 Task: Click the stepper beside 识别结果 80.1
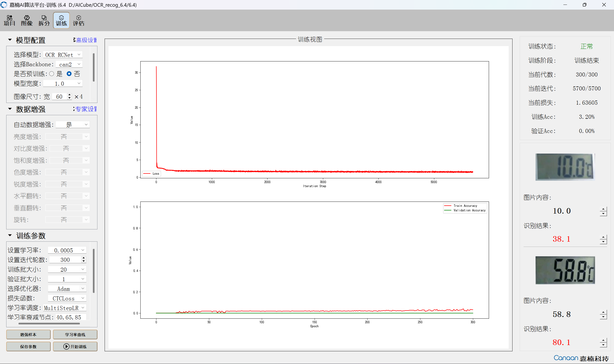click(603, 342)
